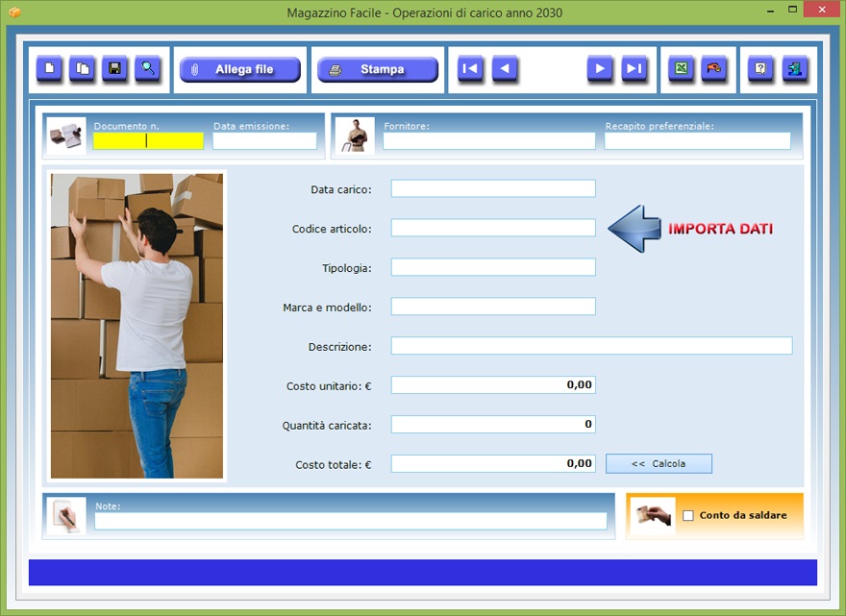Click the supplier delivery man icon
Screen dimensions: 846x616
pyautogui.click(x=355, y=136)
